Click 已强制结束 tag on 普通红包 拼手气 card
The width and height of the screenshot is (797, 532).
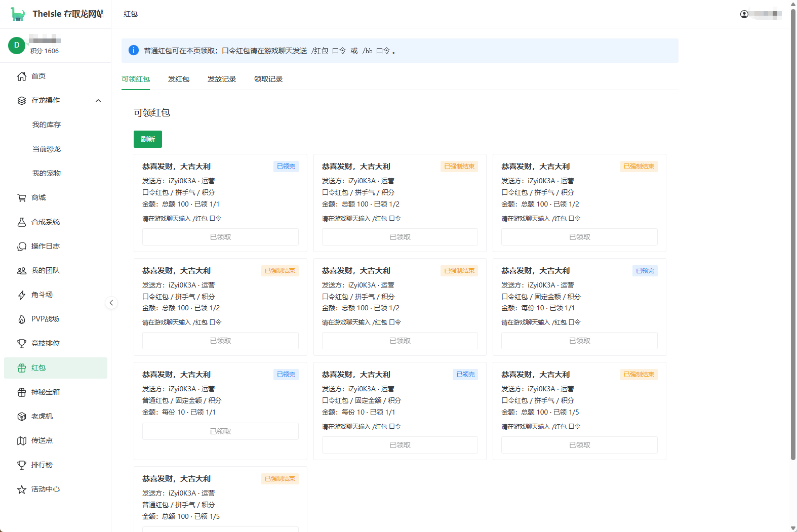tap(280, 479)
